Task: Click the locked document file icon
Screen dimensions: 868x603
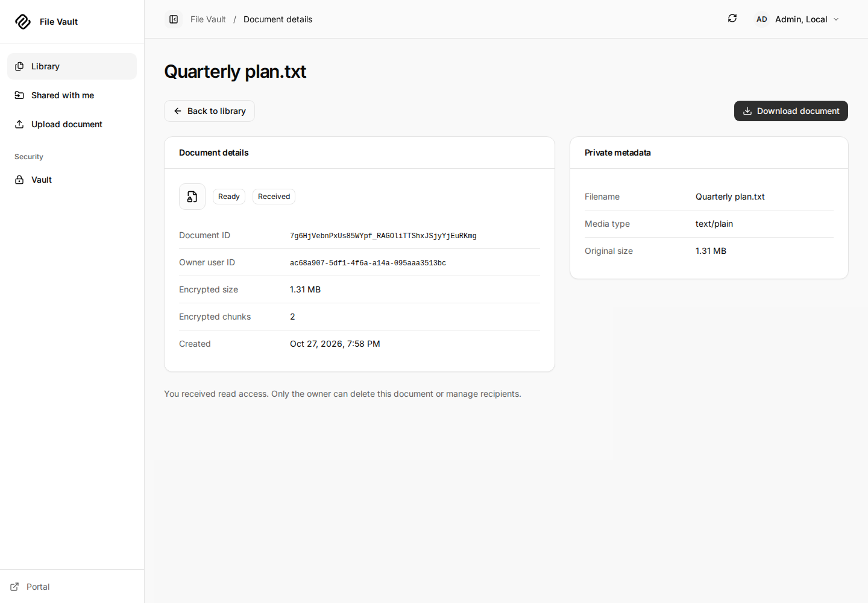Action: [192, 197]
